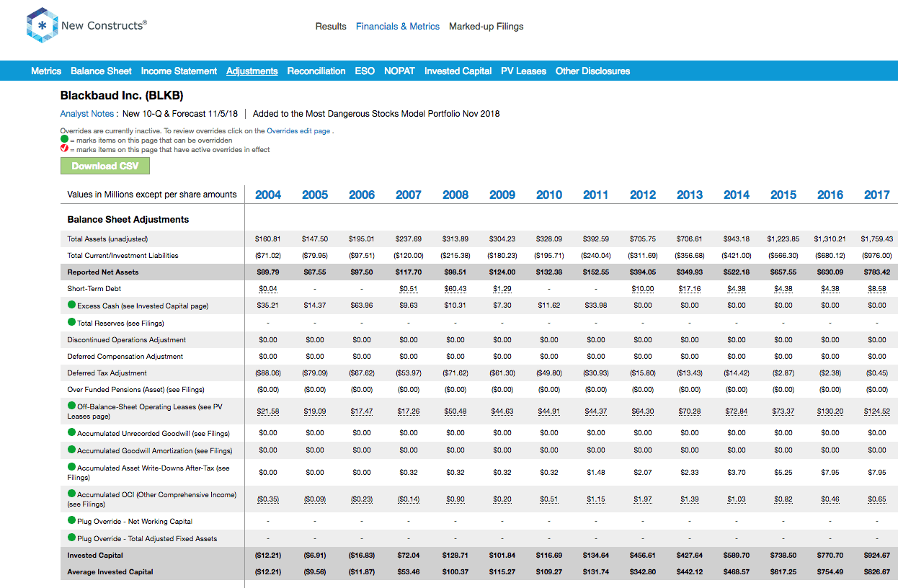Open Accumulated OCI value ($0.35) for 2004
The width and height of the screenshot is (898, 588).
[268, 499]
